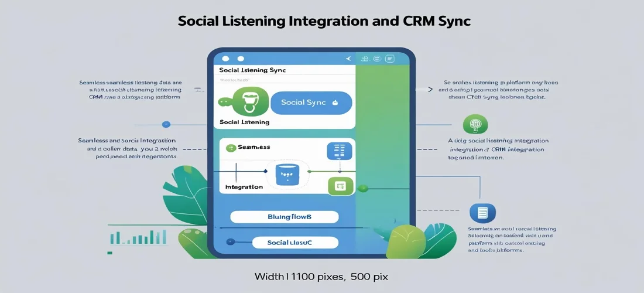
Task: Click the 'Width 1100 pixes, 500 pix' caption
Action: click(321, 277)
